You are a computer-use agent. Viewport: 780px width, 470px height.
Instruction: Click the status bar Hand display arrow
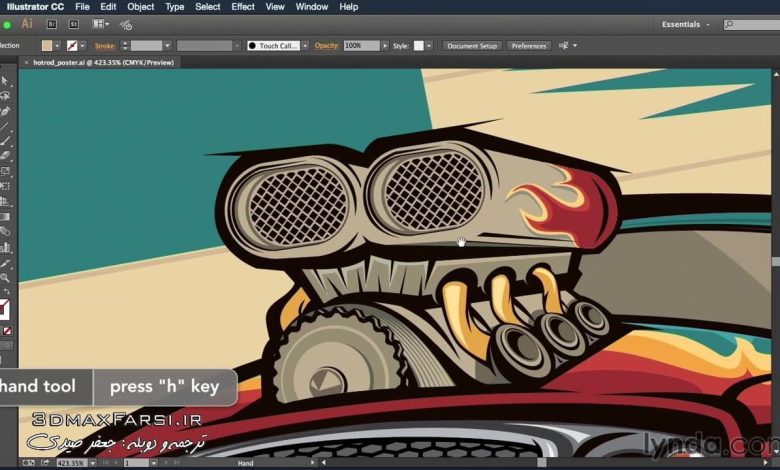pos(312,463)
